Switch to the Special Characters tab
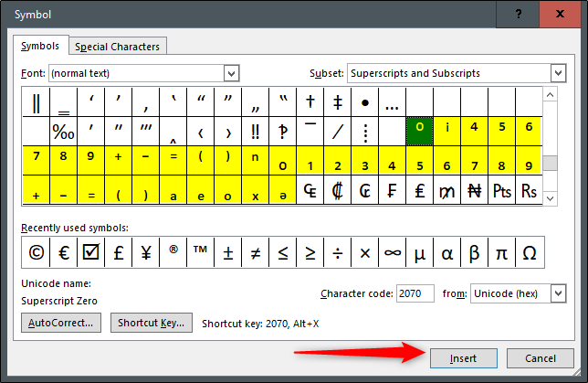Screen dimensions: 588x383 pos(117,47)
